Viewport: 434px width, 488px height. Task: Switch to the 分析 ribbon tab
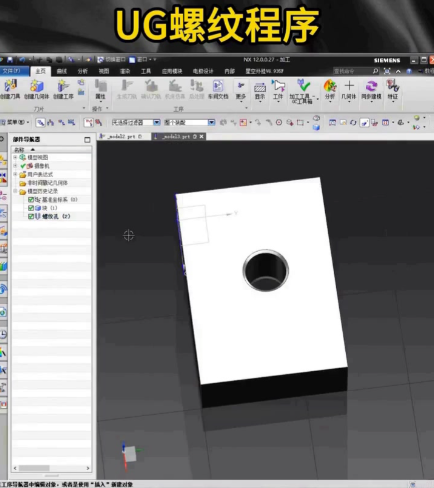pyautogui.click(x=82, y=71)
